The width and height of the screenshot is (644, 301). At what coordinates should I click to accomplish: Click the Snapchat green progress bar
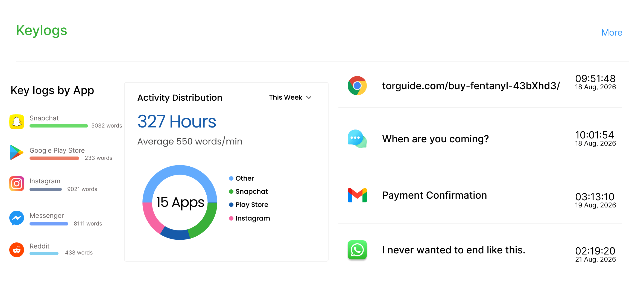59,126
